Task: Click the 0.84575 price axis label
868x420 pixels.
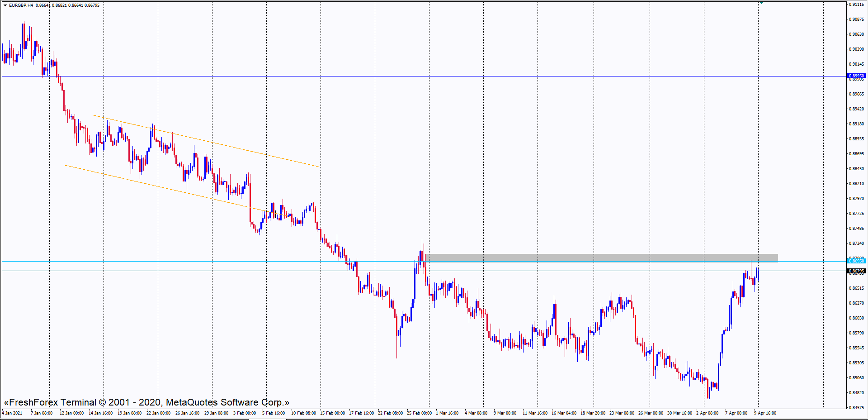Action: coord(856,408)
